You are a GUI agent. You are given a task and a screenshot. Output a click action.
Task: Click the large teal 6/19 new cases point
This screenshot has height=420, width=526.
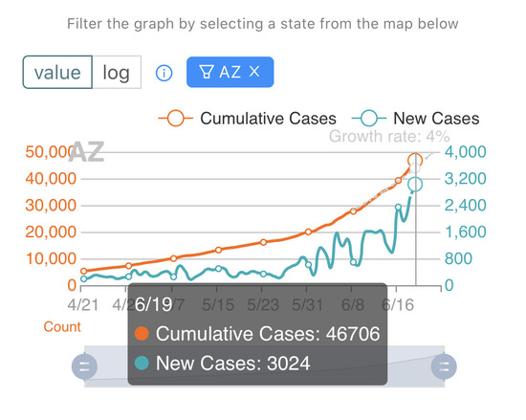click(415, 185)
